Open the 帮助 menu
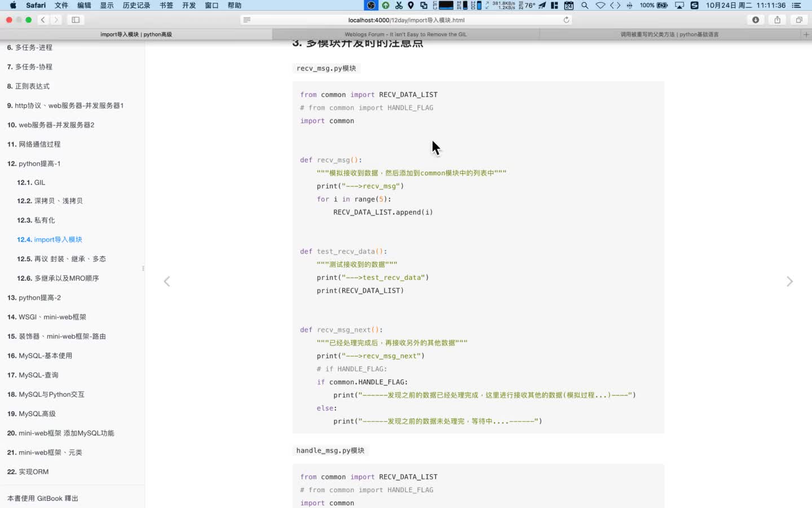This screenshot has height=508, width=812. click(x=234, y=5)
